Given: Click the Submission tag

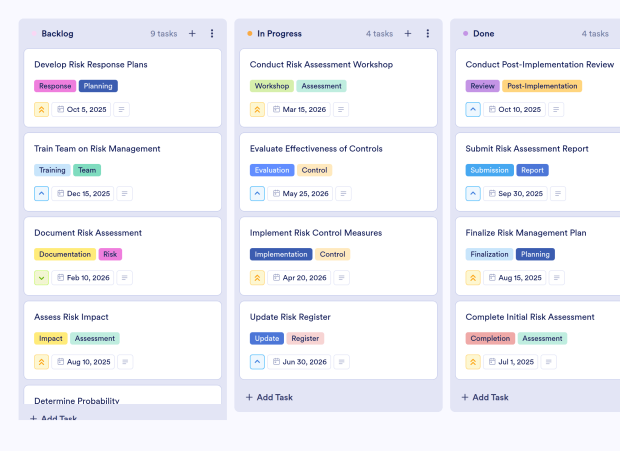Looking at the screenshot, I should coord(490,170).
